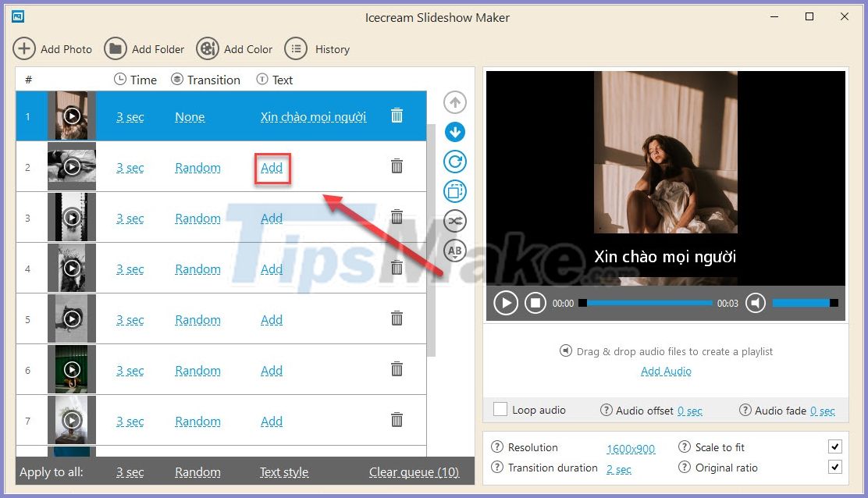This screenshot has width=868, height=498.
Task: Rotate the slide using circular arrow icon
Action: [455, 162]
